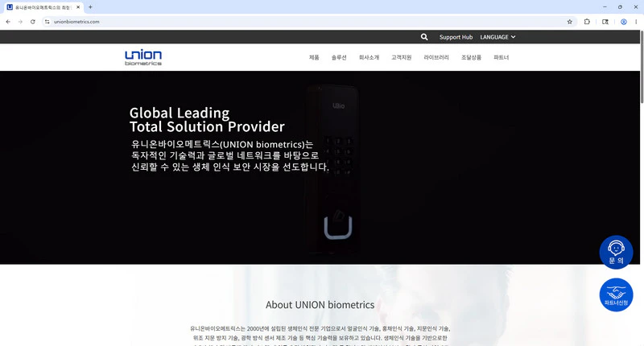Viewport: 644px width, 346px height.
Task: Open the media/tab search icon in the browser toolbar
Action: click(605, 22)
